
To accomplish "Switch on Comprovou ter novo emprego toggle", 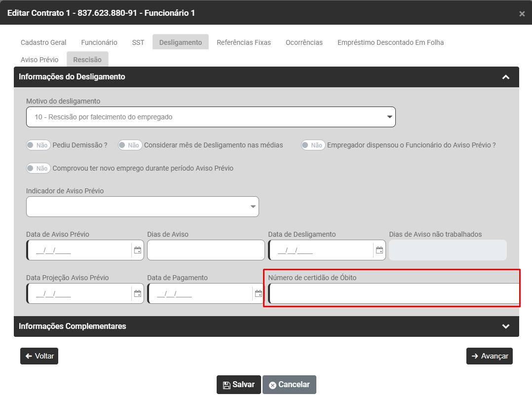I will (x=38, y=169).
